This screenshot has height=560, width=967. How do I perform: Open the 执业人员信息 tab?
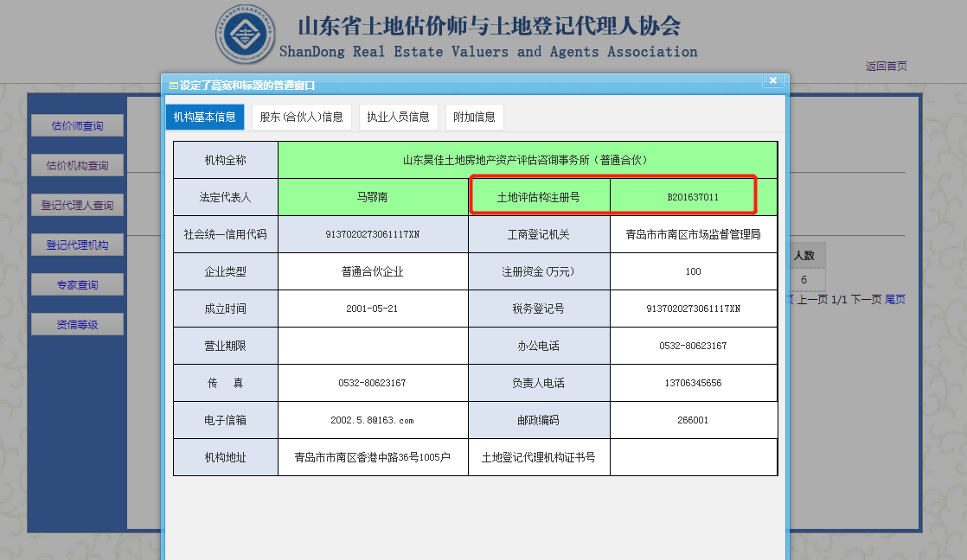[x=398, y=118]
